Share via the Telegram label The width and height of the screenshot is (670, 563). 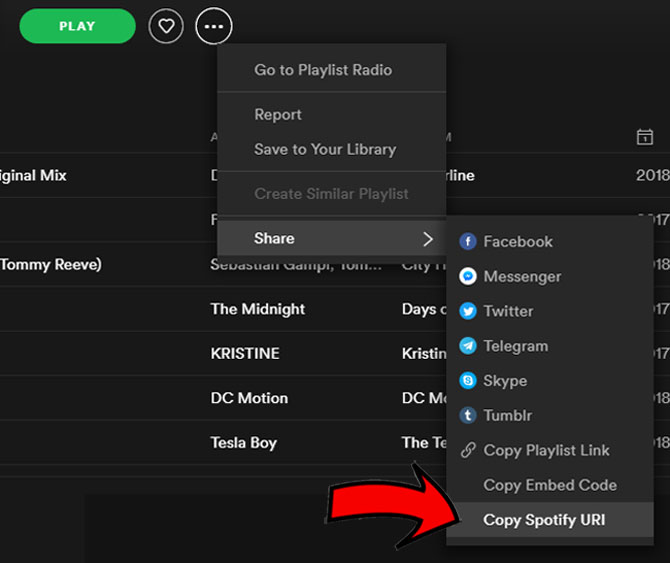pyautogui.click(x=515, y=346)
